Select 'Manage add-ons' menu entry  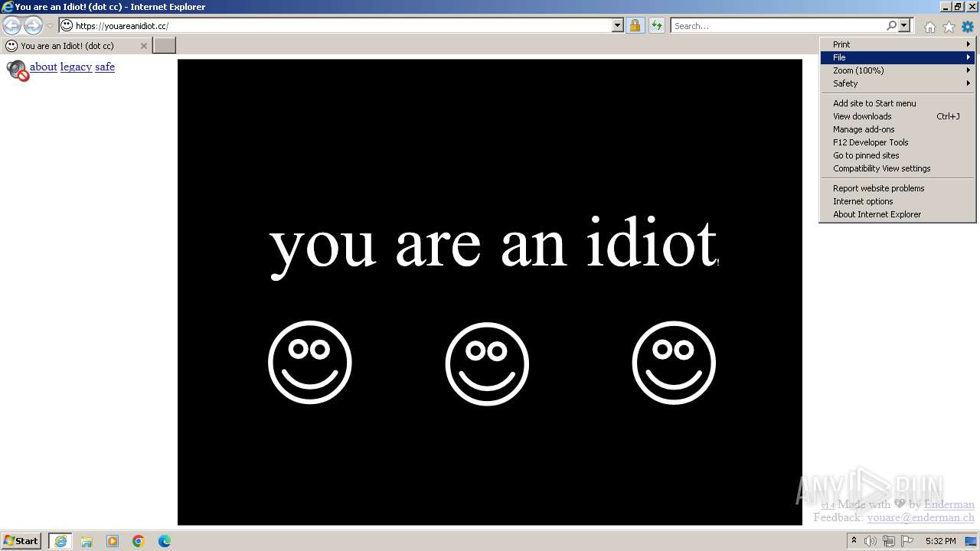click(897, 129)
